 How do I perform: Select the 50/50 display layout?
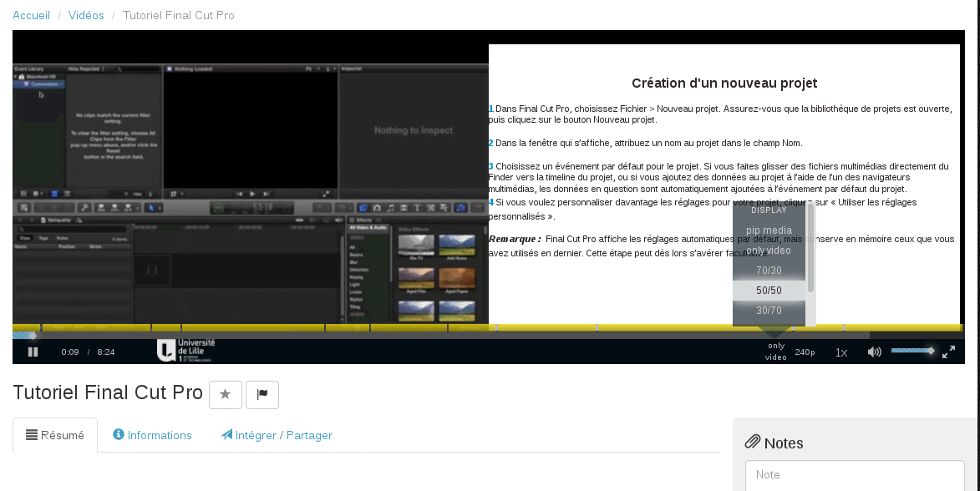(x=769, y=291)
